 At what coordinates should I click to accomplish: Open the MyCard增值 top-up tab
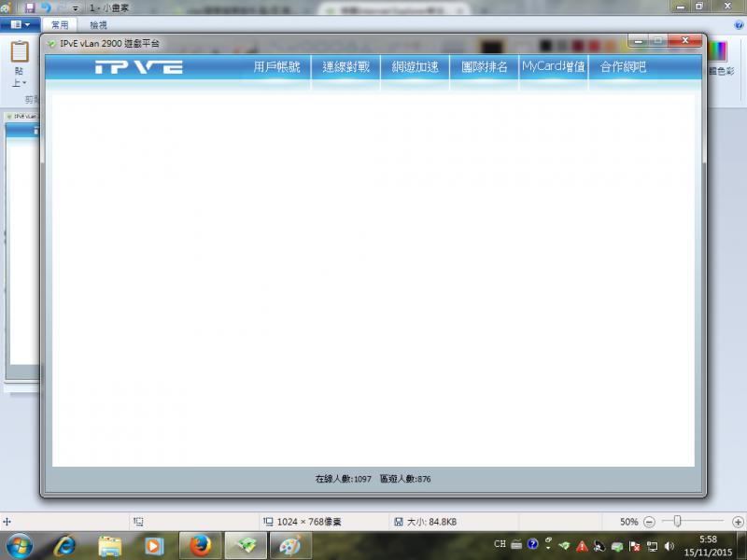(554, 67)
